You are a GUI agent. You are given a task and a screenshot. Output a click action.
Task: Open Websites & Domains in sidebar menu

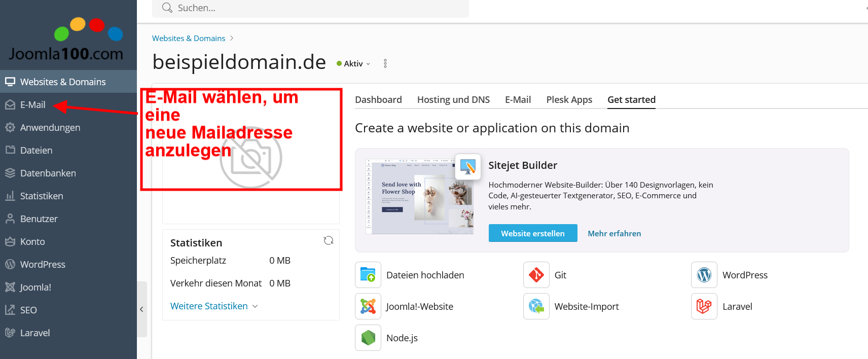click(68, 82)
